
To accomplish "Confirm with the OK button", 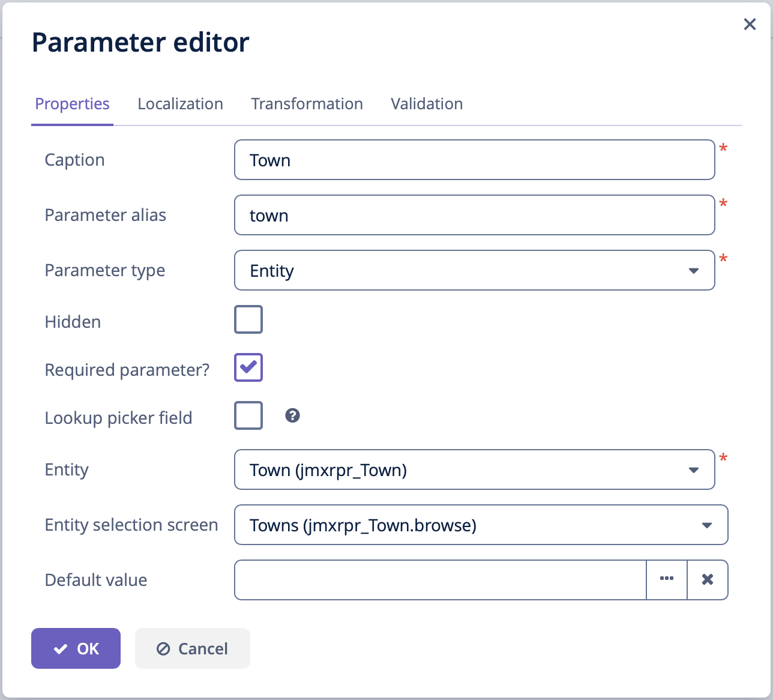I will (76, 648).
